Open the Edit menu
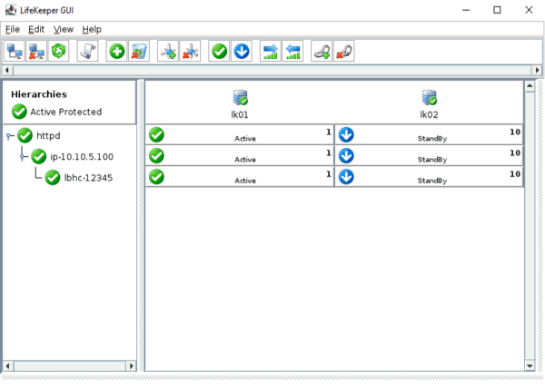The image size is (545, 392). [x=36, y=29]
